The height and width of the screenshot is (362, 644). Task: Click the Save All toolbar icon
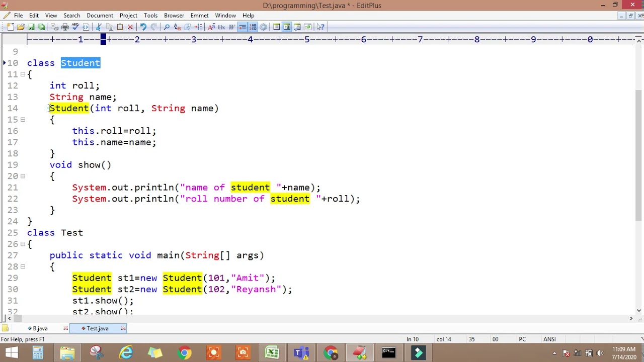coord(41,27)
